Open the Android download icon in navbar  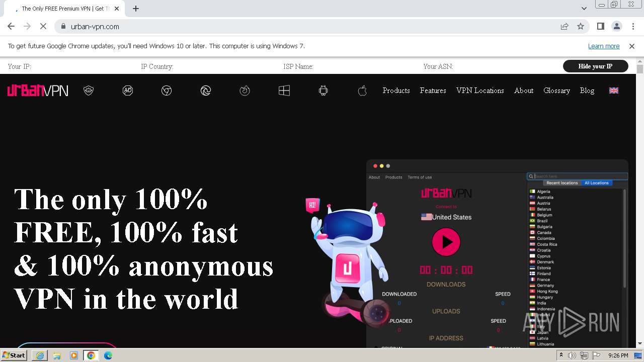click(x=323, y=90)
